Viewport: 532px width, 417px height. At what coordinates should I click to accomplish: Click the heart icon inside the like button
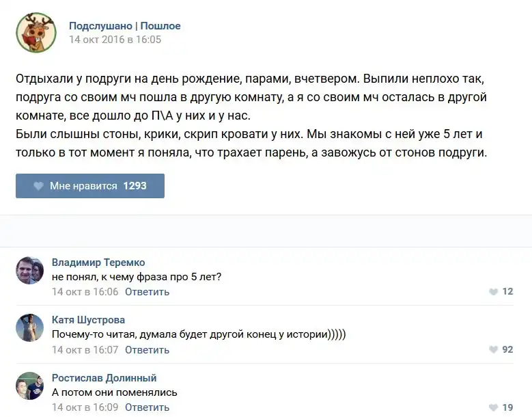[x=39, y=186]
